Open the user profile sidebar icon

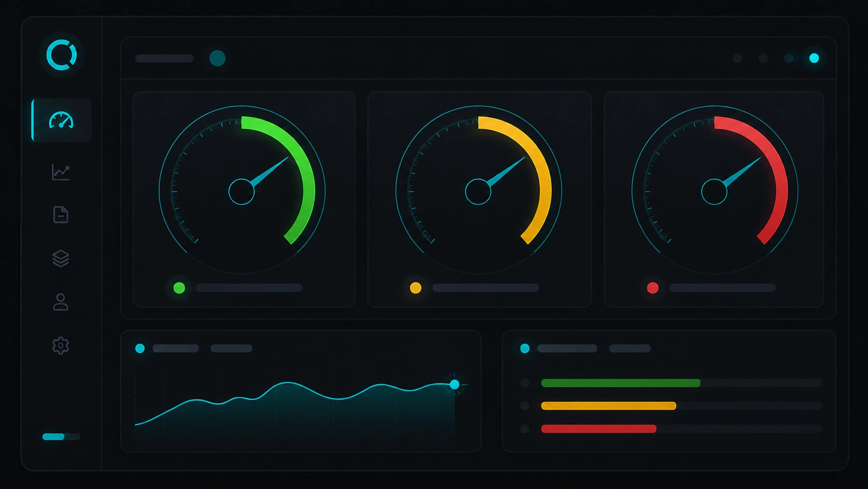point(61,302)
